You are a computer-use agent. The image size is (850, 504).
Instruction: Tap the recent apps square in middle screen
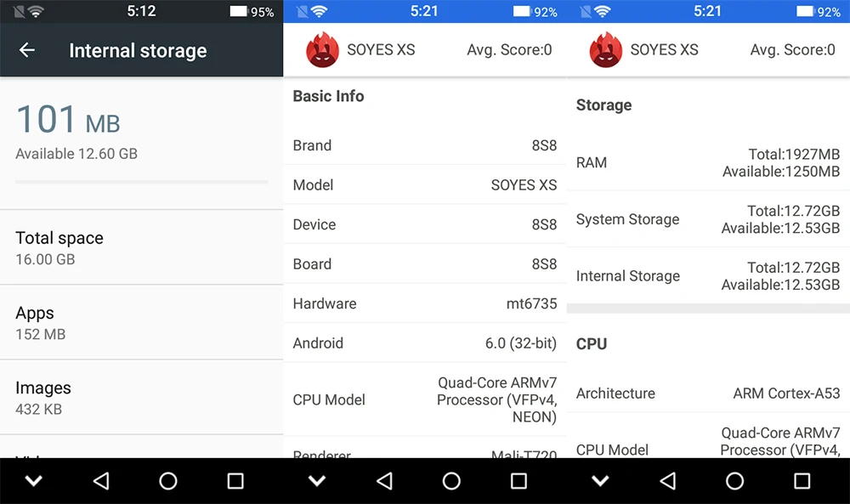click(x=518, y=481)
